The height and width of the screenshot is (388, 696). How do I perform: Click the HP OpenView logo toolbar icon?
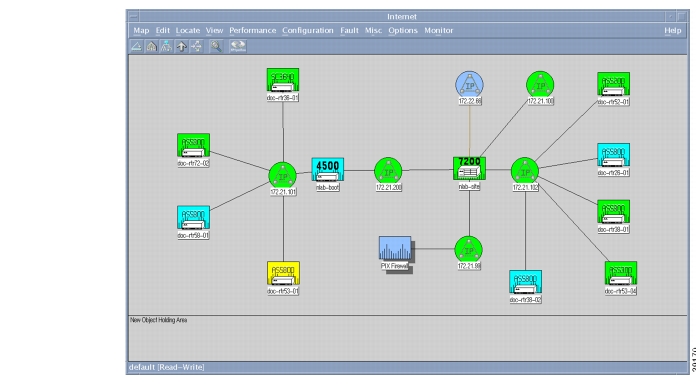[238, 46]
